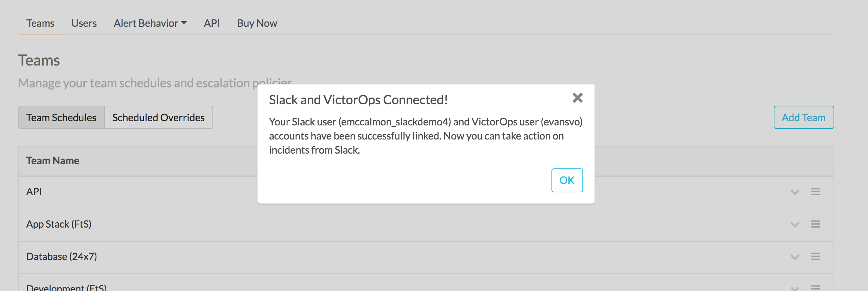Image resolution: width=868 pixels, height=291 pixels.
Task: Add a new team with Add Team
Action: point(804,117)
